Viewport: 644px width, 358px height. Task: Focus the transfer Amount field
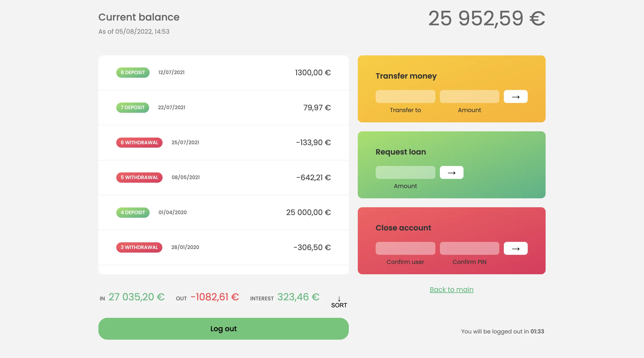(x=469, y=97)
